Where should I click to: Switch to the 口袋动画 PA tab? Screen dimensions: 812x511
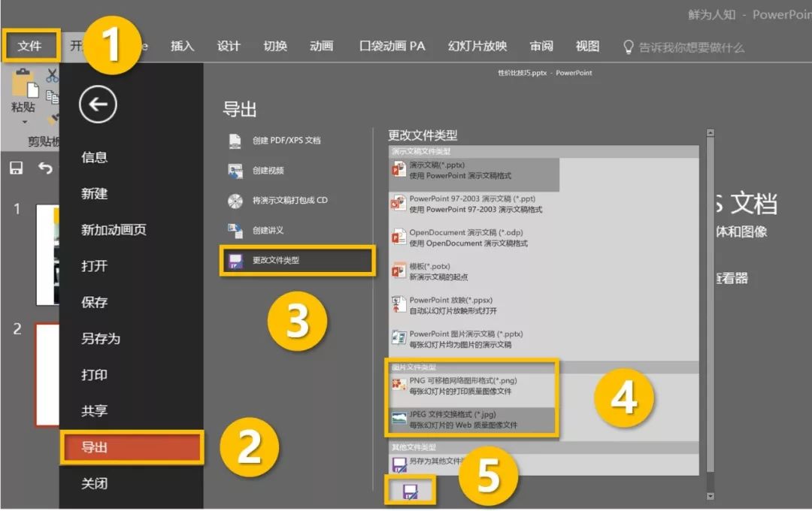(393, 45)
